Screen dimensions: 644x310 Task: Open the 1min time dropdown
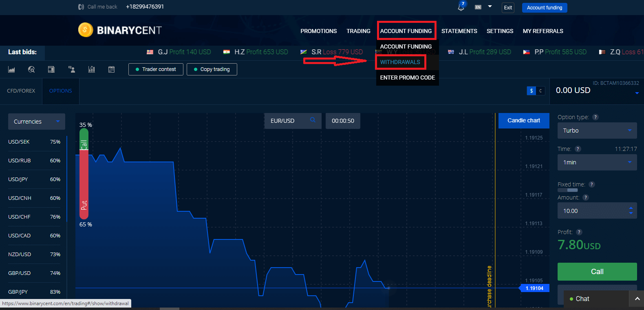point(597,162)
